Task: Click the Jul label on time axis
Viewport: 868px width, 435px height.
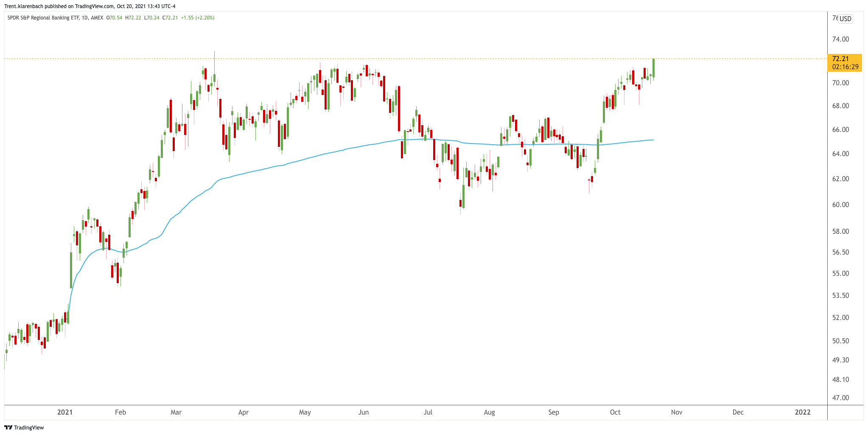Action: 428,412
